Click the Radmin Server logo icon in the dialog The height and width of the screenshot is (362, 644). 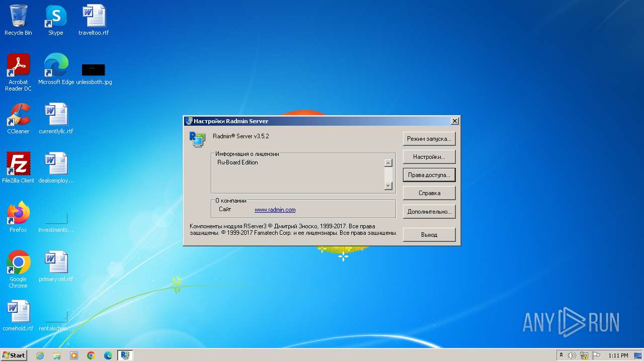pos(197,139)
